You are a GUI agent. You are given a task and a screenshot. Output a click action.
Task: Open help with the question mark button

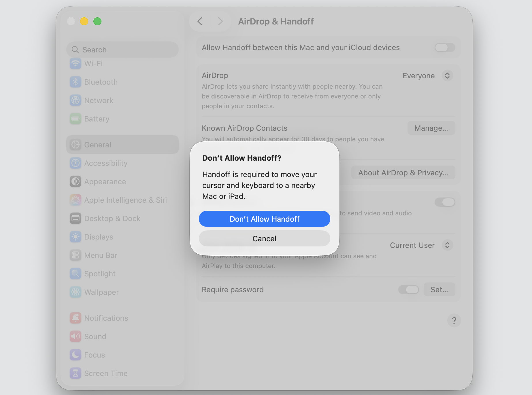[x=454, y=320]
